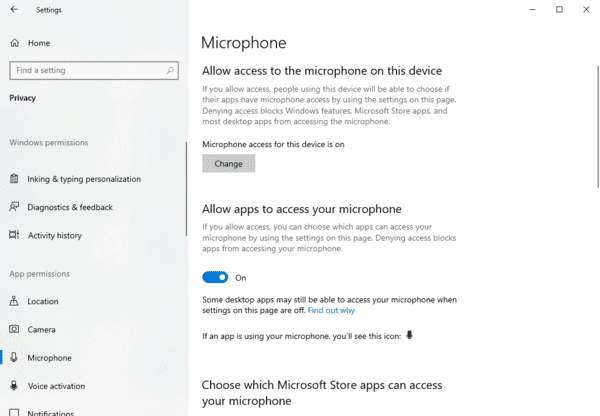Maximize the Settings window

(x=559, y=9)
